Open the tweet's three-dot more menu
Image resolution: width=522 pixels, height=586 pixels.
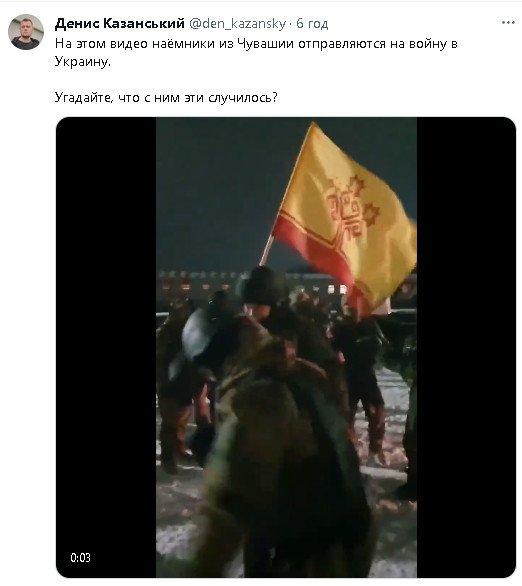(x=508, y=23)
